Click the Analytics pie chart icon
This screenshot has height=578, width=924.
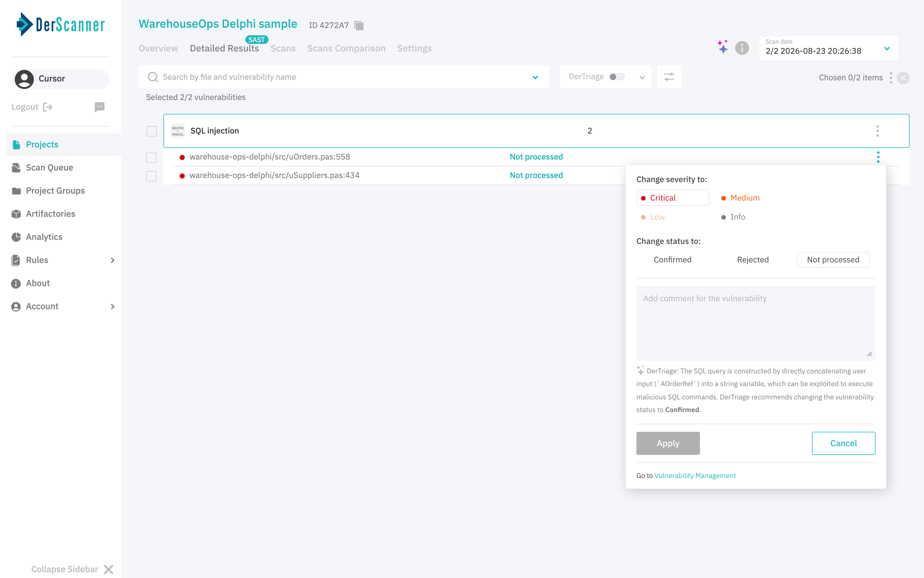[x=16, y=237]
